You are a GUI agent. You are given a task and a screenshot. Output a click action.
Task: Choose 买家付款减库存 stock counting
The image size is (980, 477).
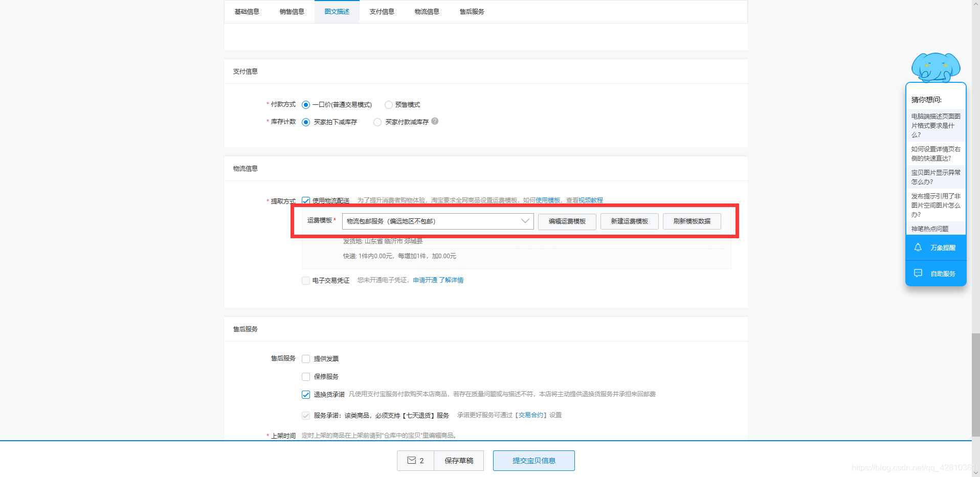(x=377, y=122)
